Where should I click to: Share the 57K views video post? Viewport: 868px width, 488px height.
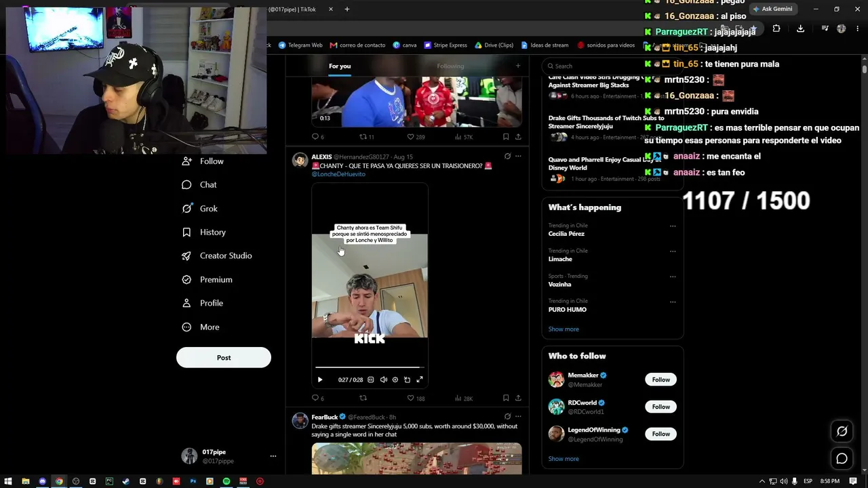[518, 137]
